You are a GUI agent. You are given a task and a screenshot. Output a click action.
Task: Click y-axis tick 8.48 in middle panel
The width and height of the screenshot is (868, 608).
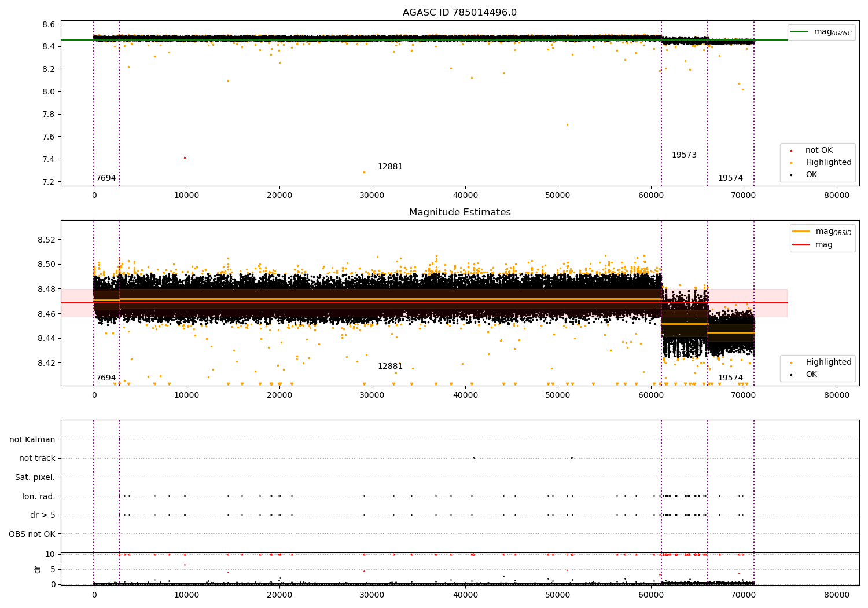pos(46,289)
